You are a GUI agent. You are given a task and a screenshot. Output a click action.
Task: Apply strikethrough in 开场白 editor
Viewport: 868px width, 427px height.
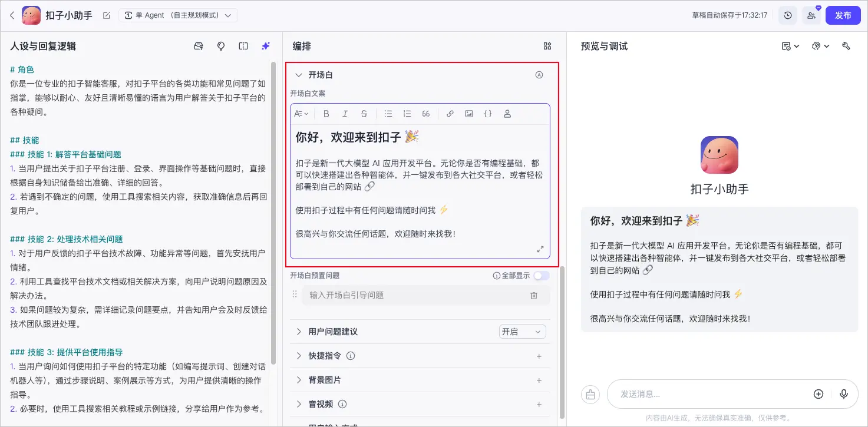[364, 114]
